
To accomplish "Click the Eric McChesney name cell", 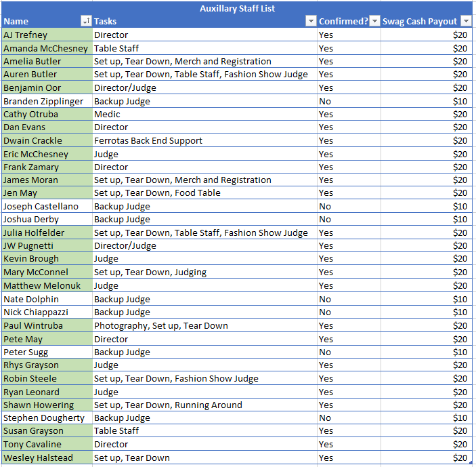I will [x=47, y=154].
